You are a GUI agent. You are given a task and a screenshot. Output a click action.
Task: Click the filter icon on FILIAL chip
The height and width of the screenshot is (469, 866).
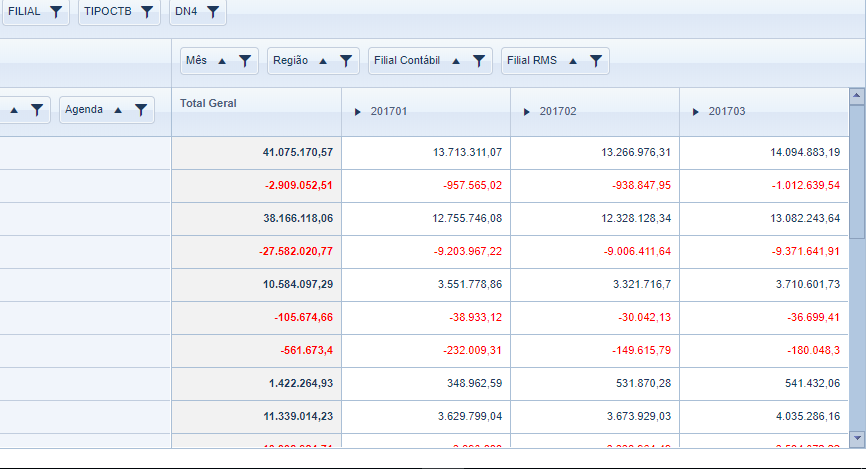56,11
